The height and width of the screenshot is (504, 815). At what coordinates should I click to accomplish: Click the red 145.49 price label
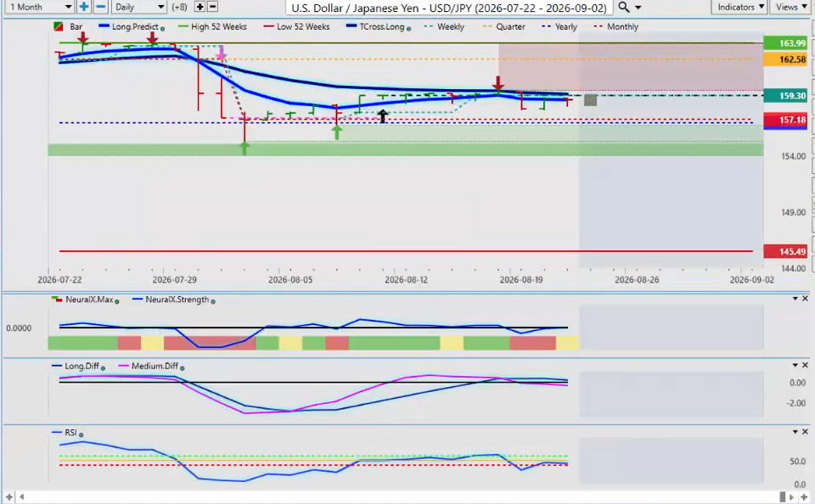click(x=784, y=251)
